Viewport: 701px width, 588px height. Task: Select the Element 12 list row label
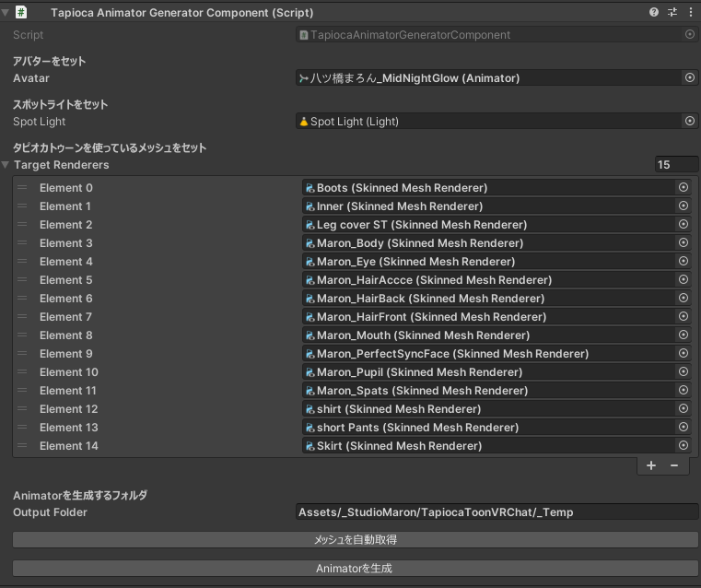pyautogui.click(x=68, y=409)
